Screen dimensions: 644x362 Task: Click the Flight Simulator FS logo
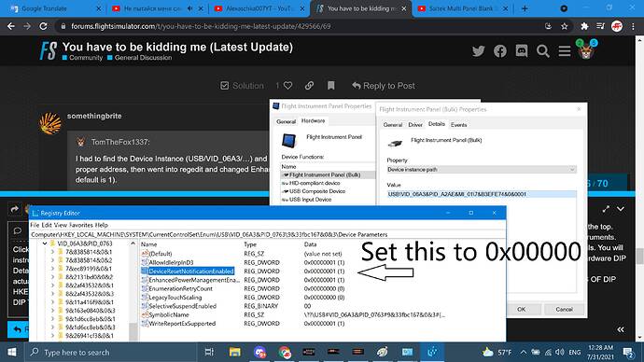(48, 51)
